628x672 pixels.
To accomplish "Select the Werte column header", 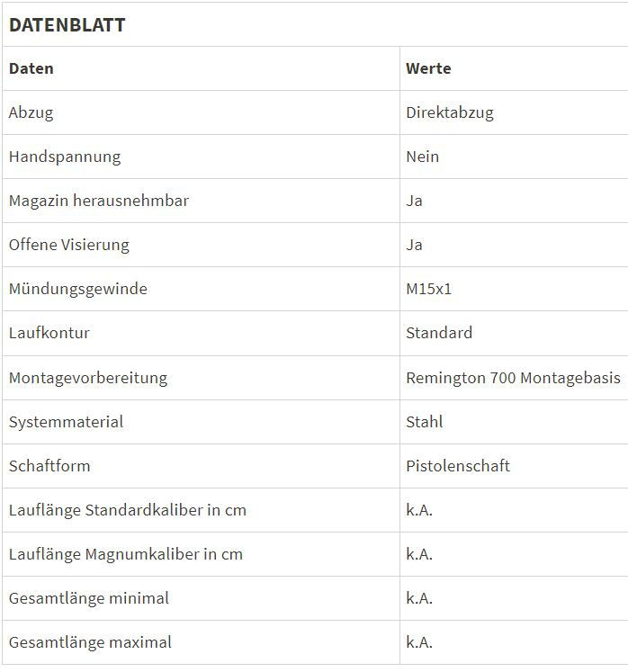I will (428, 68).
